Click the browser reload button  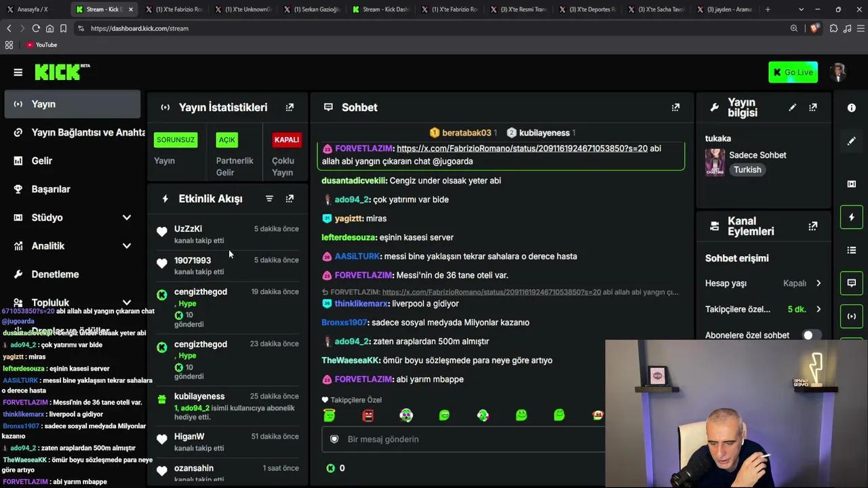(36, 28)
